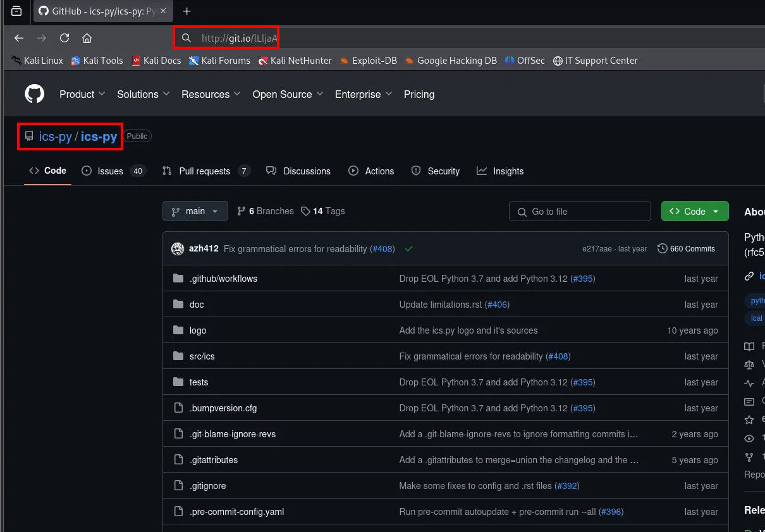This screenshot has width=765, height=532.
Task: Expand the Solutions navigation menu
Action: [144, 94]
